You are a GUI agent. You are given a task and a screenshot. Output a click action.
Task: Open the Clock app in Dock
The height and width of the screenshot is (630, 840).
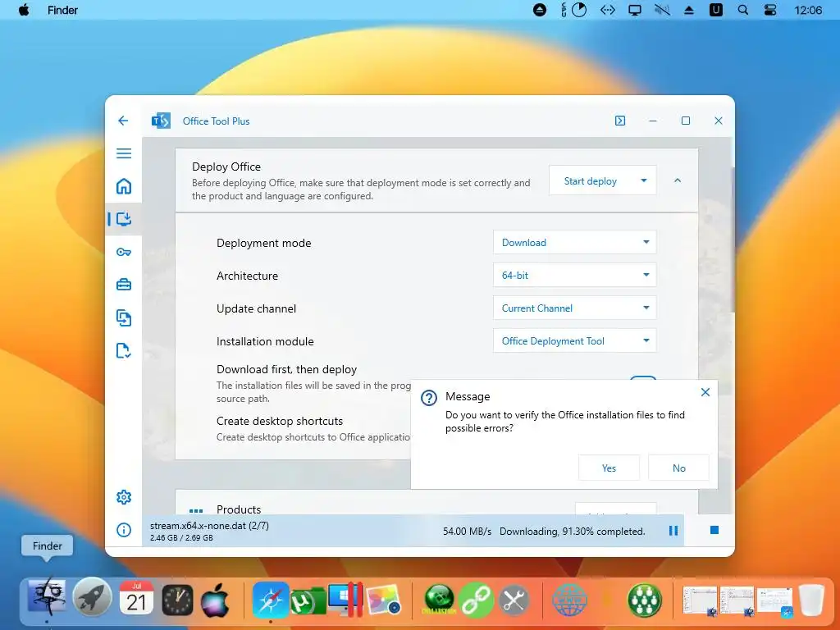pos(177,600)
